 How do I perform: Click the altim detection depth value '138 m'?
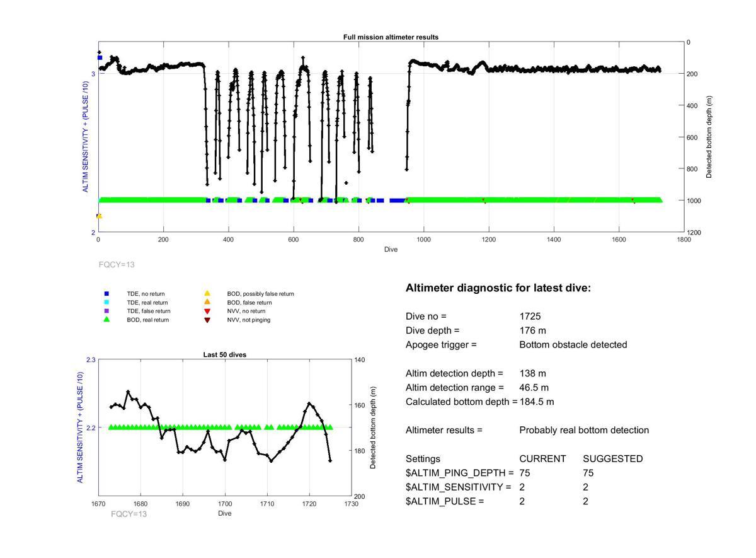532,373
